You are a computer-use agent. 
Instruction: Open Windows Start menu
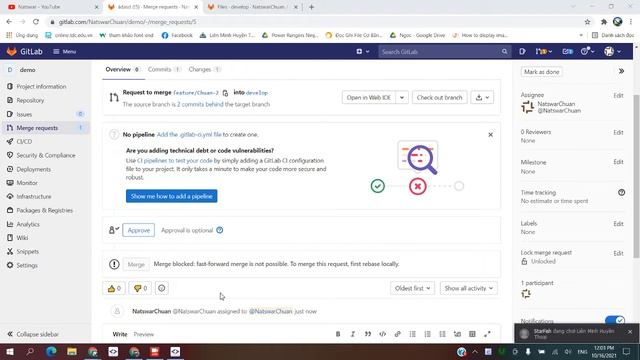9,351
